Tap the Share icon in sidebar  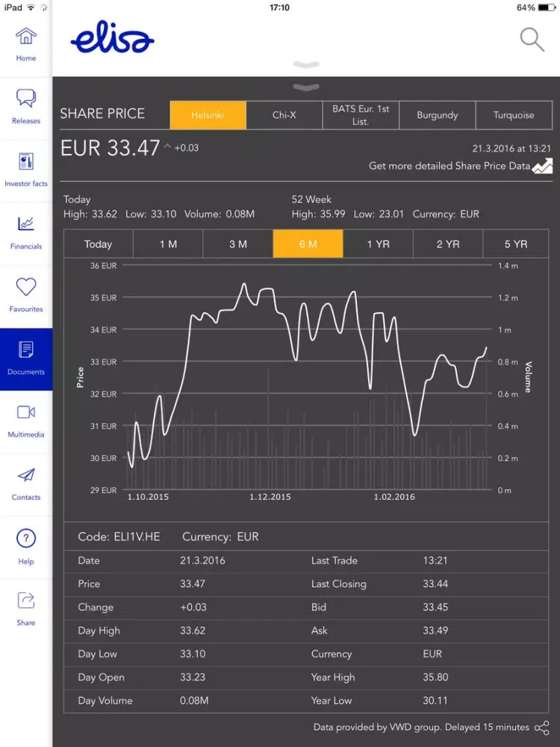(x=25, y=601)
